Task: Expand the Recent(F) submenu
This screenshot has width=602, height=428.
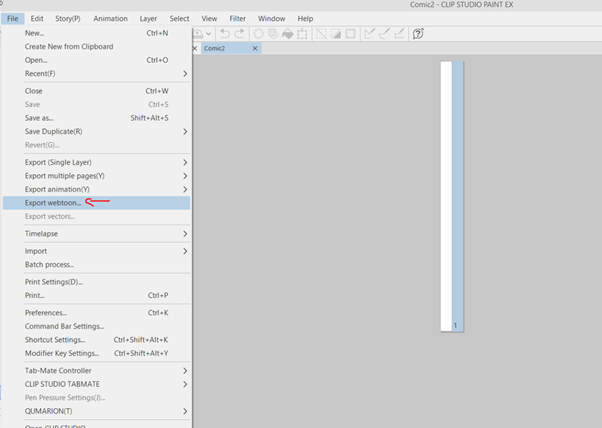Action: coord(185,73)
